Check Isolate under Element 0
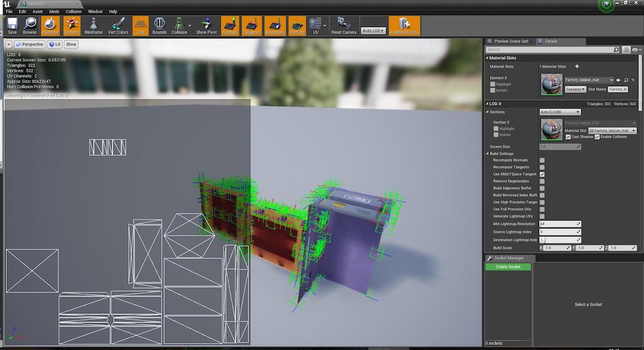The width and height of the screenshot is (644, 350). coord(492,90)
